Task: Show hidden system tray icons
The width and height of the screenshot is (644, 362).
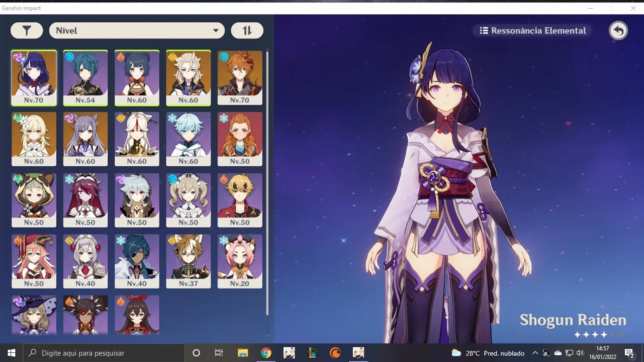Action: tap(535, 353)
